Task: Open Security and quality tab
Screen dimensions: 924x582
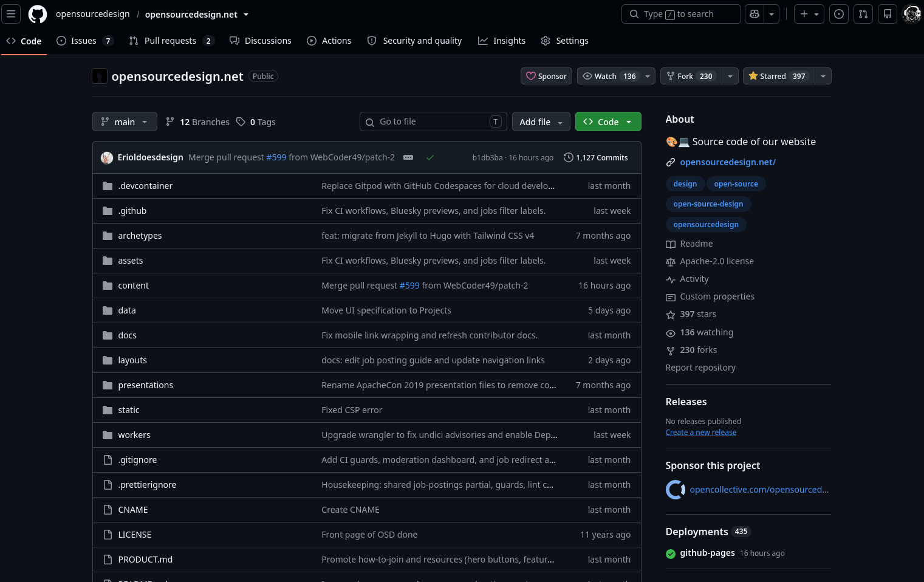Action: point(415,41)
